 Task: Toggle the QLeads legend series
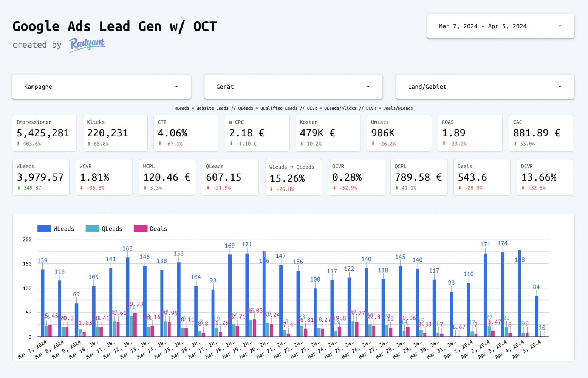pos(104,229)
